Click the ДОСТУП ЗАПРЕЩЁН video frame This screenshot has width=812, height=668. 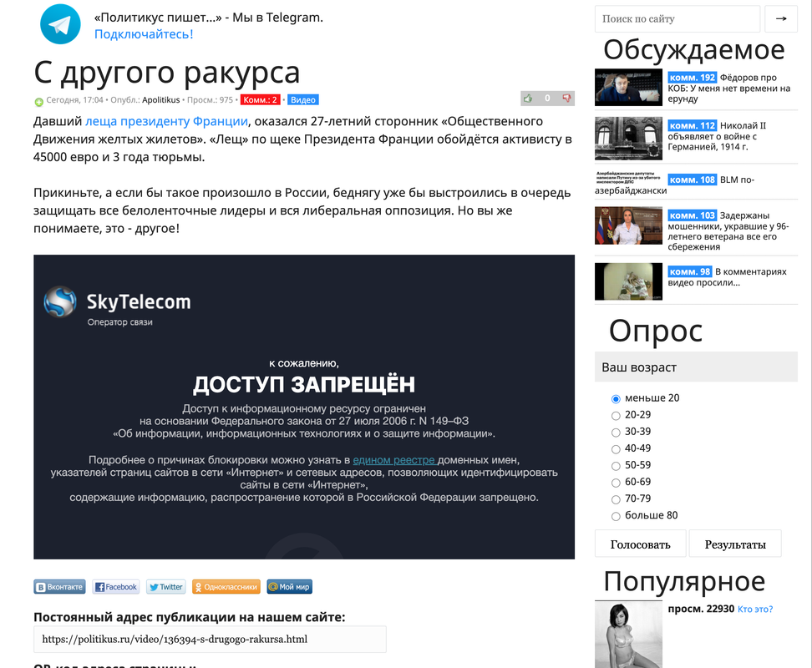point(304,407)
